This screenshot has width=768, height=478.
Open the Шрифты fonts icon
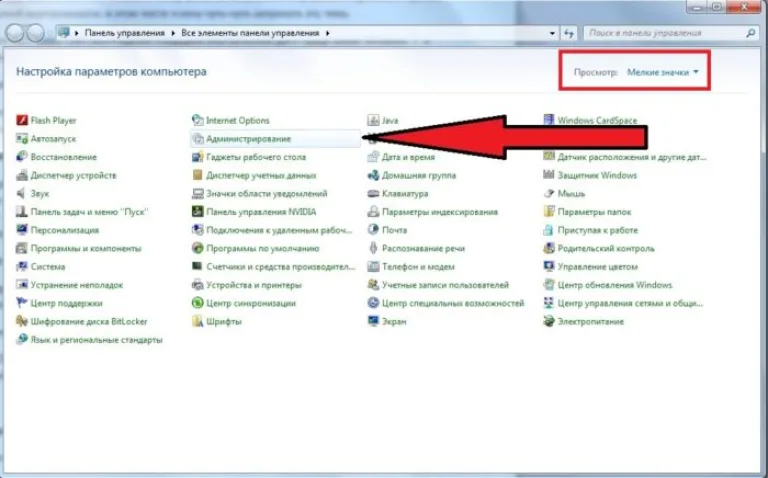click(x=197, y=322)
